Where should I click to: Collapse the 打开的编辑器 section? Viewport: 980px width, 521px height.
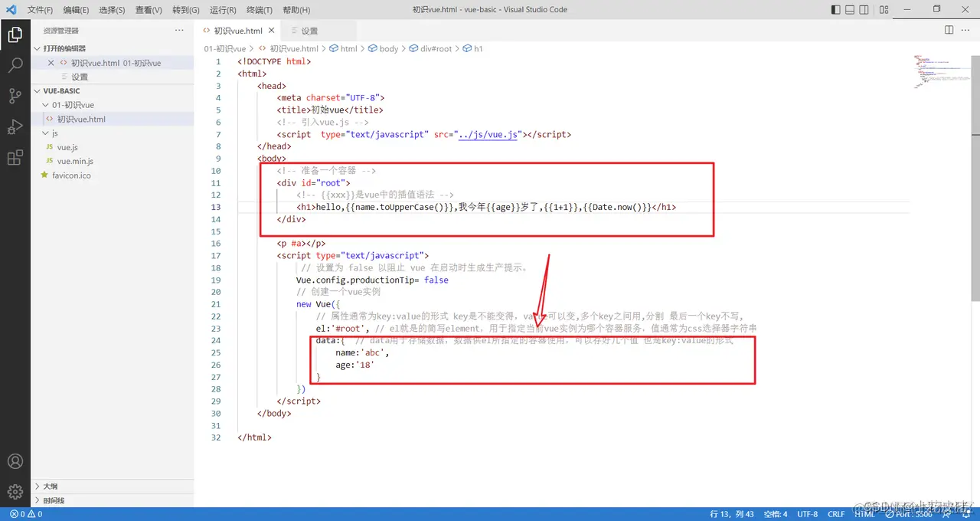tap(112, 48)
